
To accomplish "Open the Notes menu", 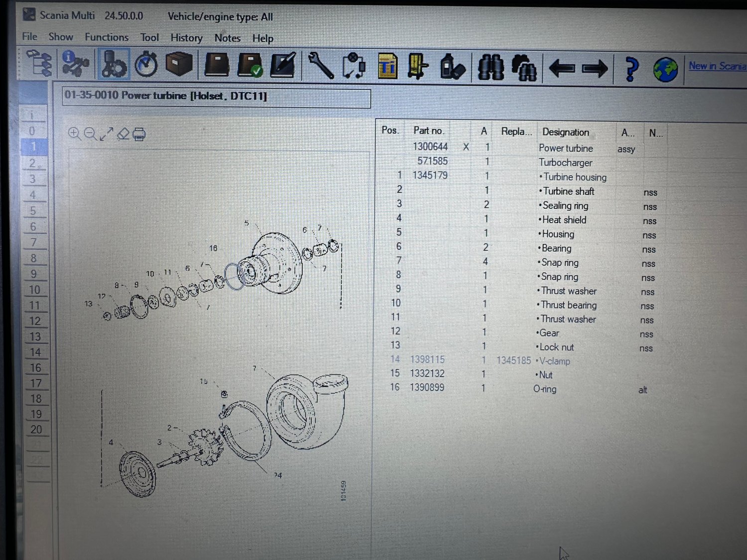I will click(228, 38).
